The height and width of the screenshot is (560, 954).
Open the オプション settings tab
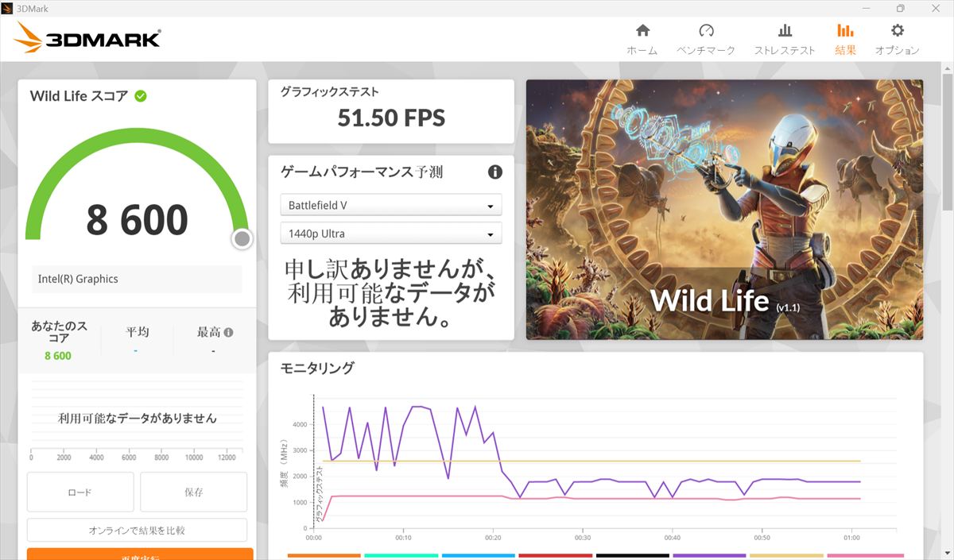(898, 40)
